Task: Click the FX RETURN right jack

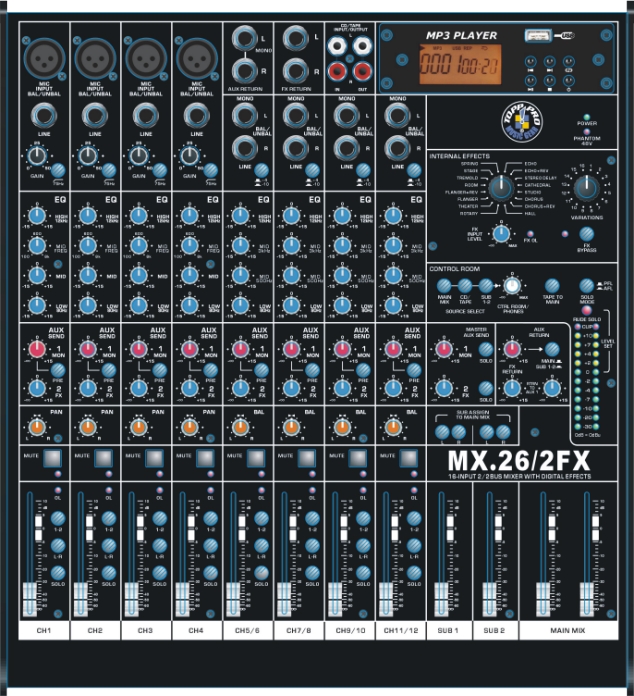Action: (x=296, y=71)
